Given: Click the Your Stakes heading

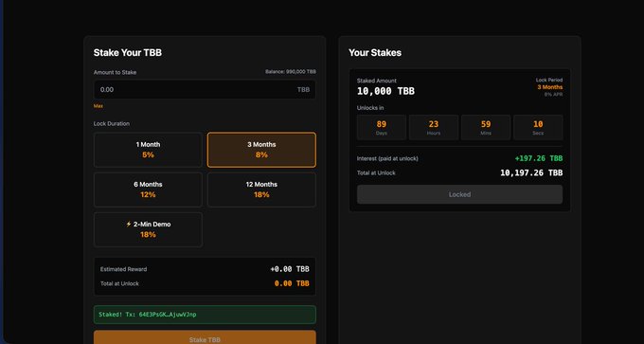Looking at the screenshot, I should click(375, 53).
